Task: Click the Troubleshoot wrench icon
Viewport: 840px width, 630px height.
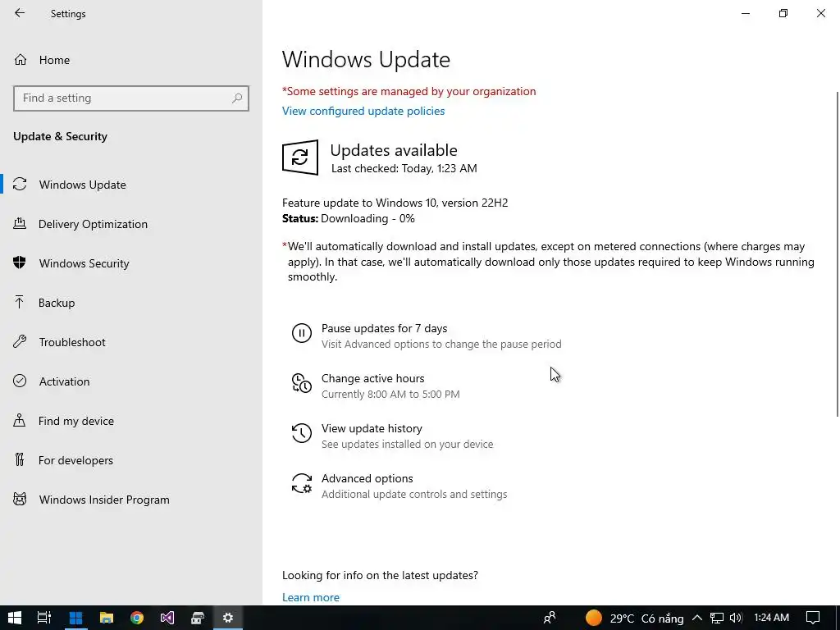Action: [x=20, y=341]
